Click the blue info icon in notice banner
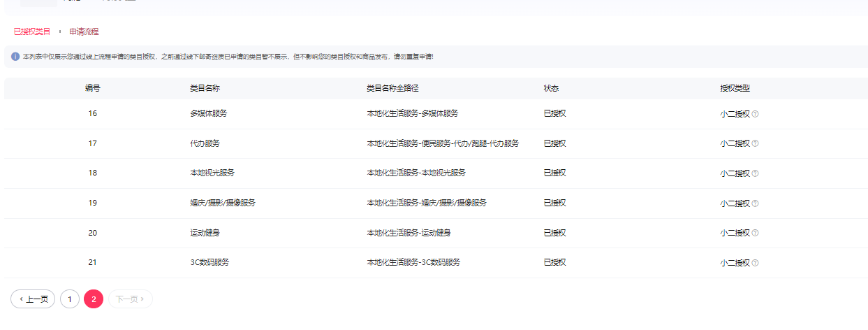The width and height of the screenshot is (868, 330). [15, 57]
